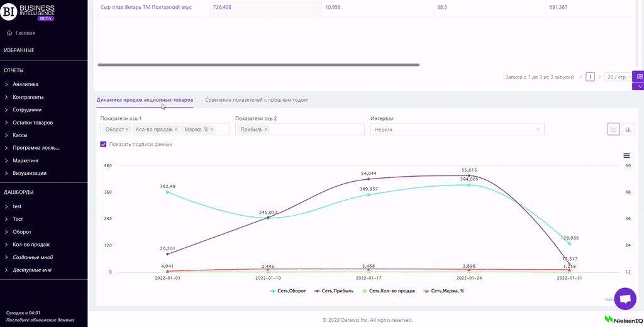The width and height of the screenshot is (644, 327).
Task: Open the Интервал Неделя dropdown
Action: point(457,130)
